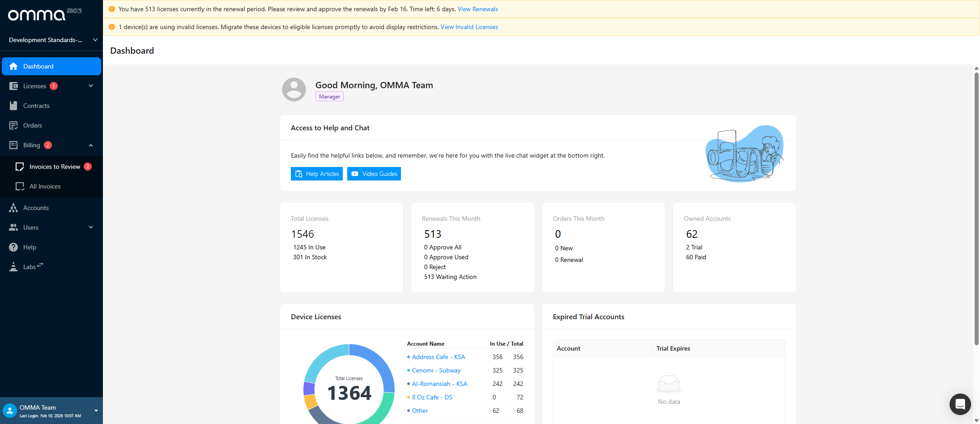Viewport: 980px width, 424px height.
Task: Open the OMMA Team user menu arrow
Action: pyautogui.click(x=96, y=411)
